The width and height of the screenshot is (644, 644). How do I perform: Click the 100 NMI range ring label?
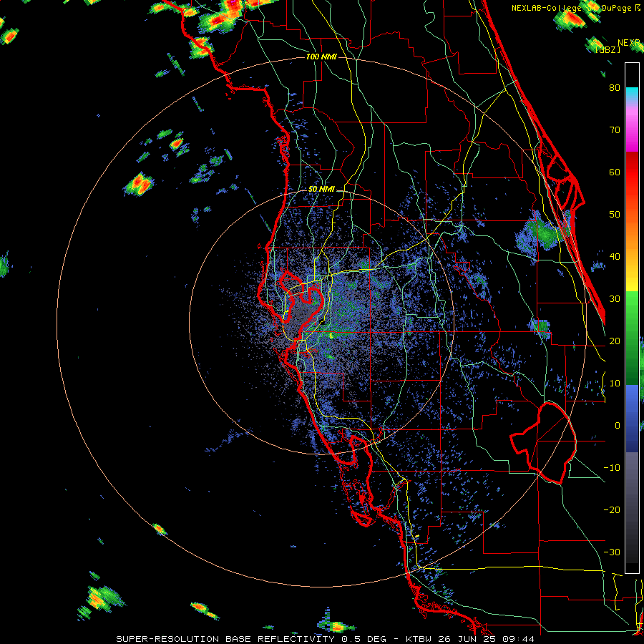click(321, 57)
